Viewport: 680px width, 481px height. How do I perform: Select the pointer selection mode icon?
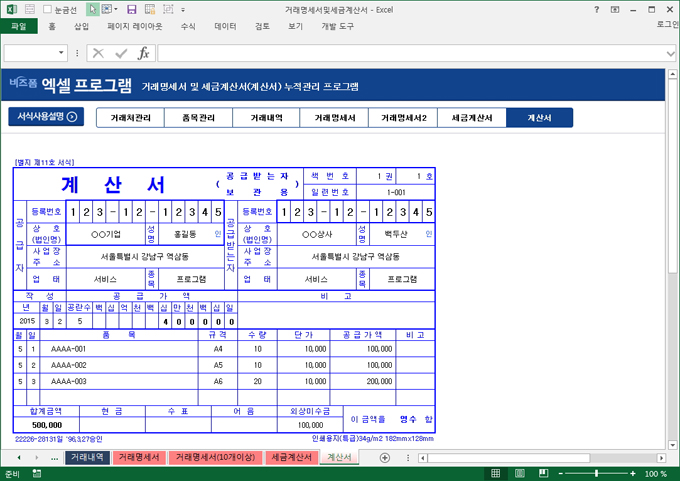pos(92,9)
